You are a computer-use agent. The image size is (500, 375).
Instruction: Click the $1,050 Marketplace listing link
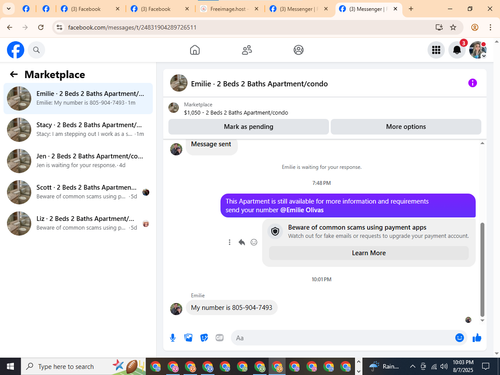(x=236, y=113)
